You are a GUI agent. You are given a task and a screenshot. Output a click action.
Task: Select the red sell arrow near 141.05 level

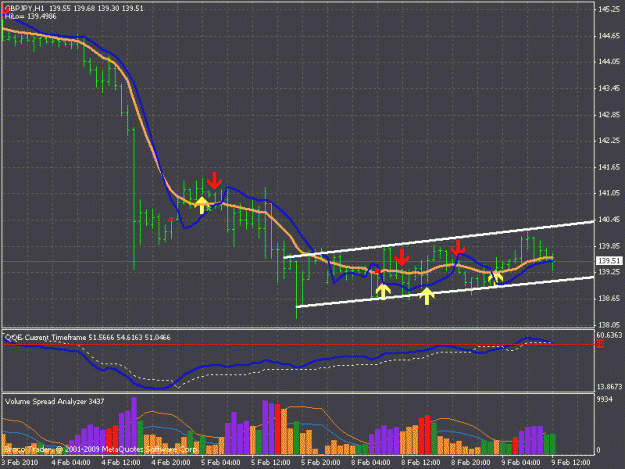click(x=214, y=181)
